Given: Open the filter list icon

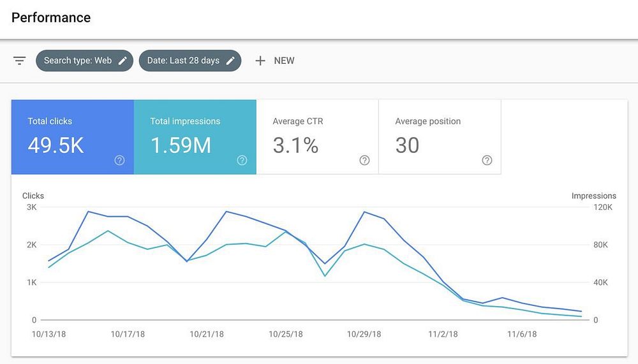Looking at the screenshot, I should click(19, 61).
